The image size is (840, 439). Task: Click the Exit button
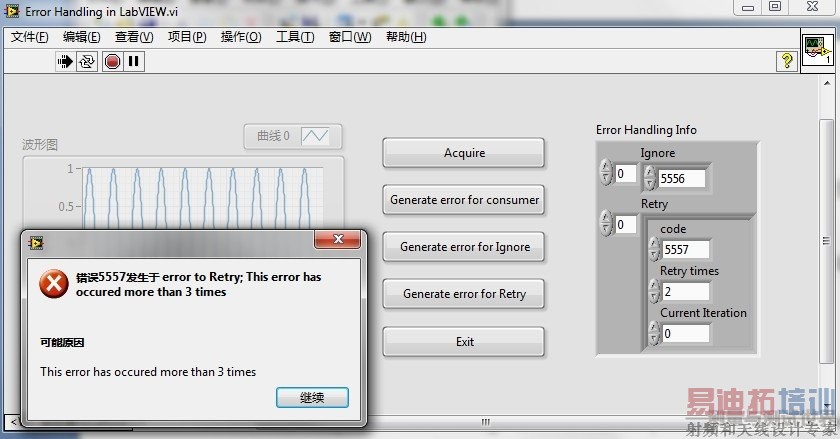464,341
